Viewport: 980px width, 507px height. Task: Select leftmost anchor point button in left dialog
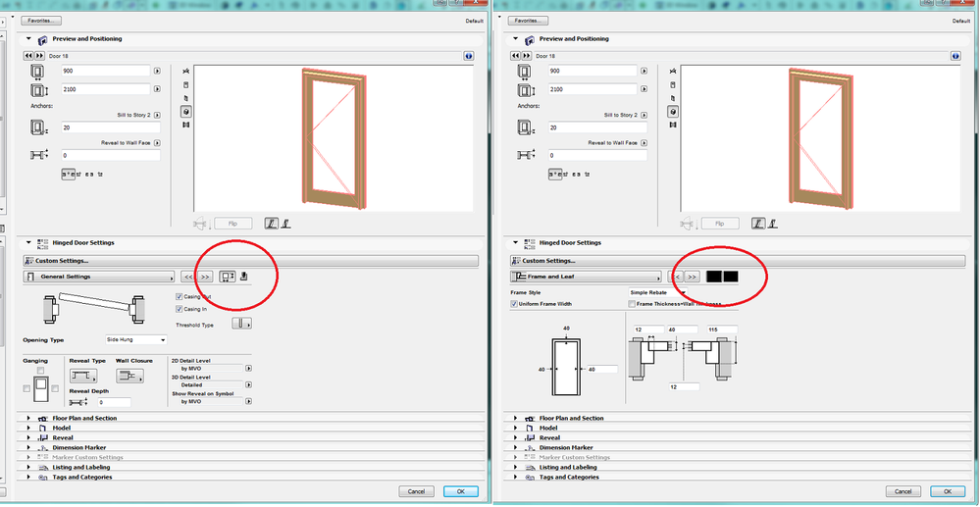point(68,175)
